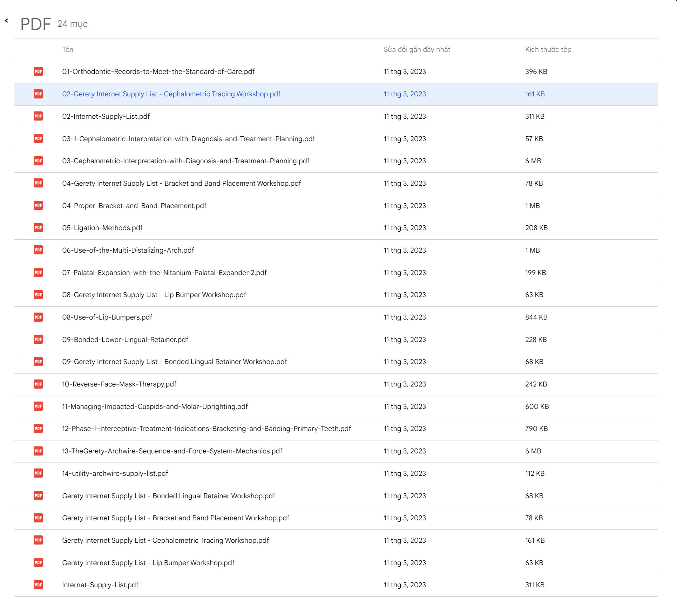
Task: Click the back arrow beside PDF
Action: (x=6, y=21)
